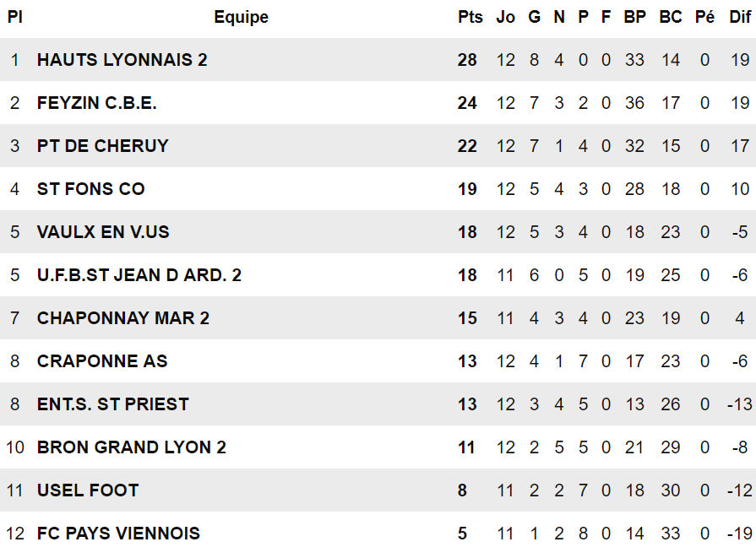Click the CRAPONNE AS team name
The width and height of the screenshot is (756, 558).
[102, 361]
